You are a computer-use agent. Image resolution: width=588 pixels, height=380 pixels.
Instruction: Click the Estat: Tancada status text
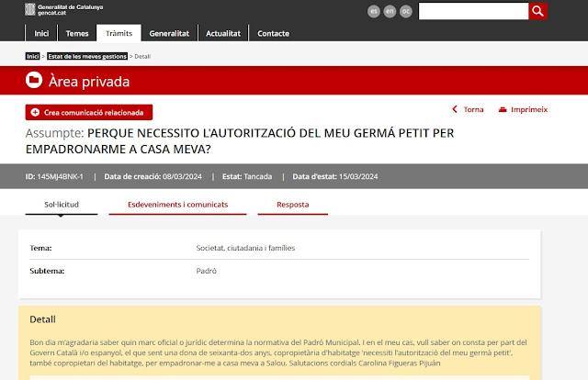point(247,176)
